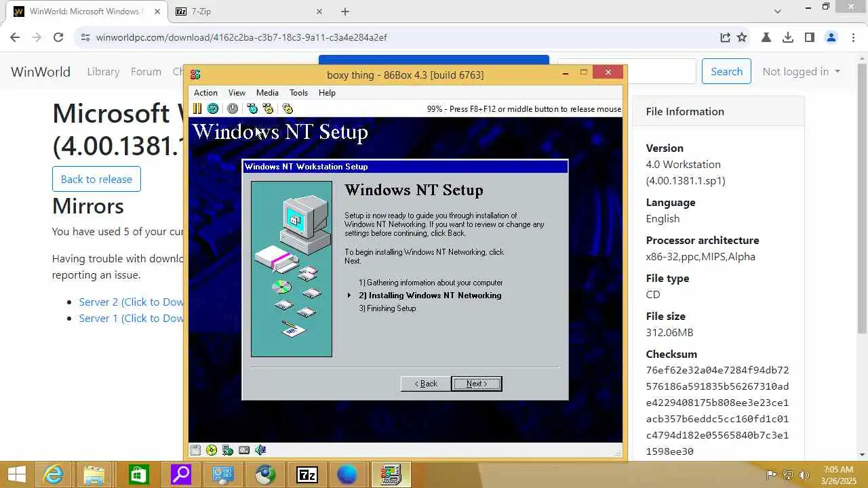Send Ctrl+Alt+Del via 86Box toolbar icon
This screenshot has width=868, height=488.
(252, 108)
